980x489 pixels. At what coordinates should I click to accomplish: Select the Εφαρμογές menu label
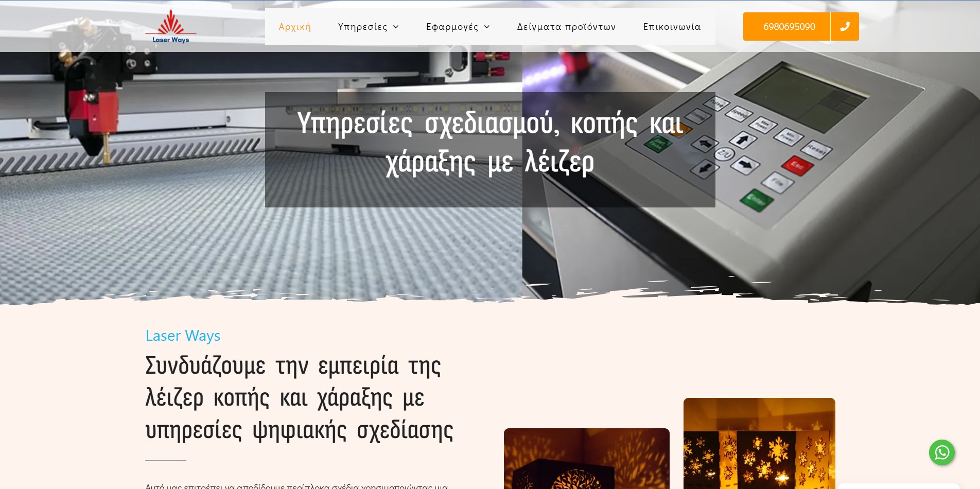pos(452,27)
